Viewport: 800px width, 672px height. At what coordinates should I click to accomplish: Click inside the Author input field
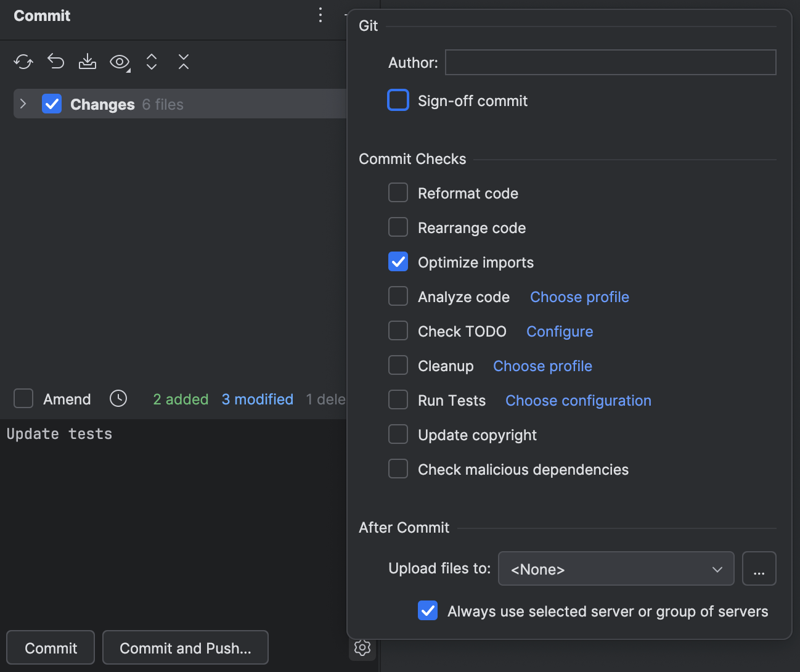click(x=610, y=62)
